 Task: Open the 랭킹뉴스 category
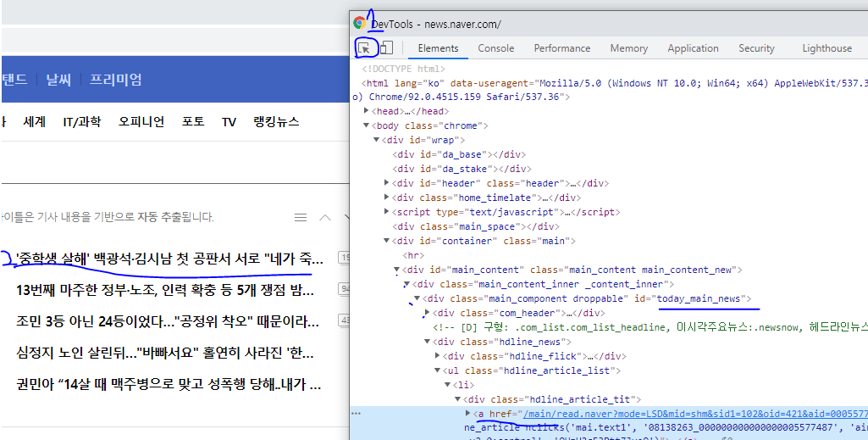276,121
